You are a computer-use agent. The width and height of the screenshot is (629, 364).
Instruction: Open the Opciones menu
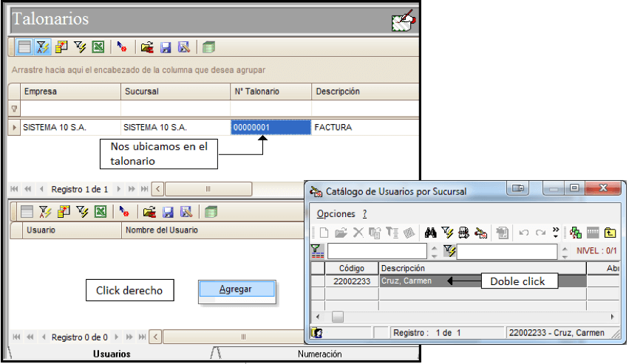point(336,214)
